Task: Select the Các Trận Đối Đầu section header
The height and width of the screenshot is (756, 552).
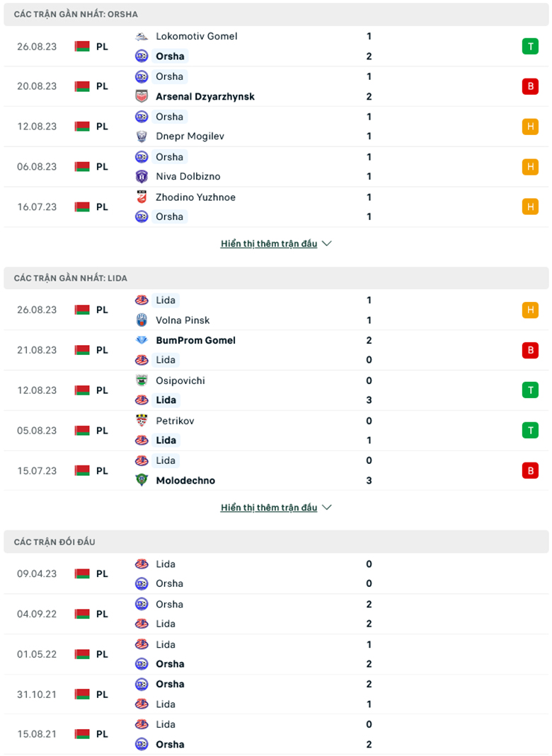Action: click(x=54, y=542)
